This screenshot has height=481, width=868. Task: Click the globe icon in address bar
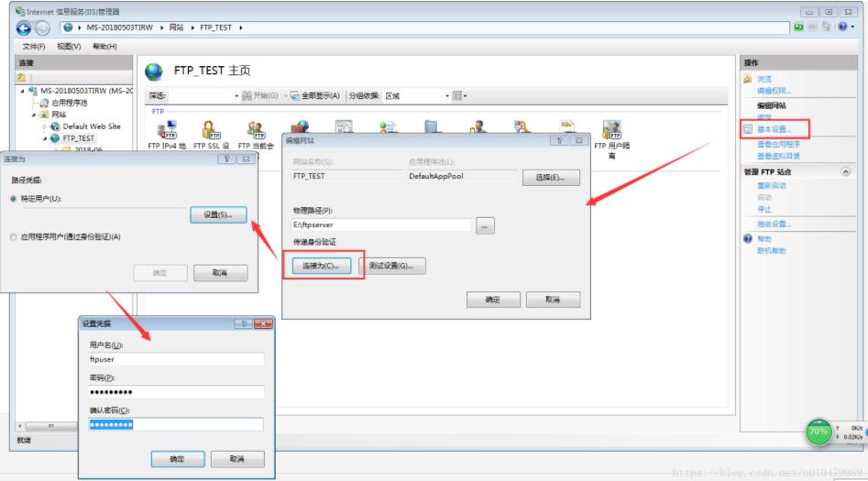(68, 27)
